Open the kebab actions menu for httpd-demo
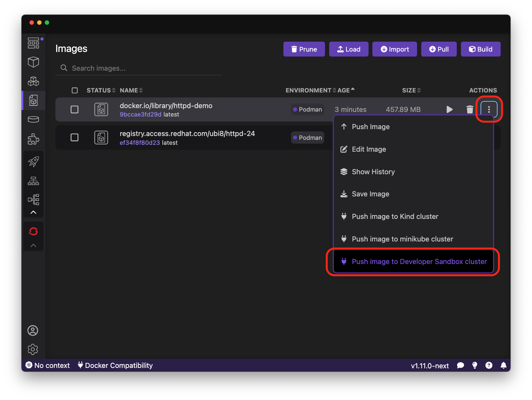Viewport: 532px width, 400px height. click(x=489, y=110)
